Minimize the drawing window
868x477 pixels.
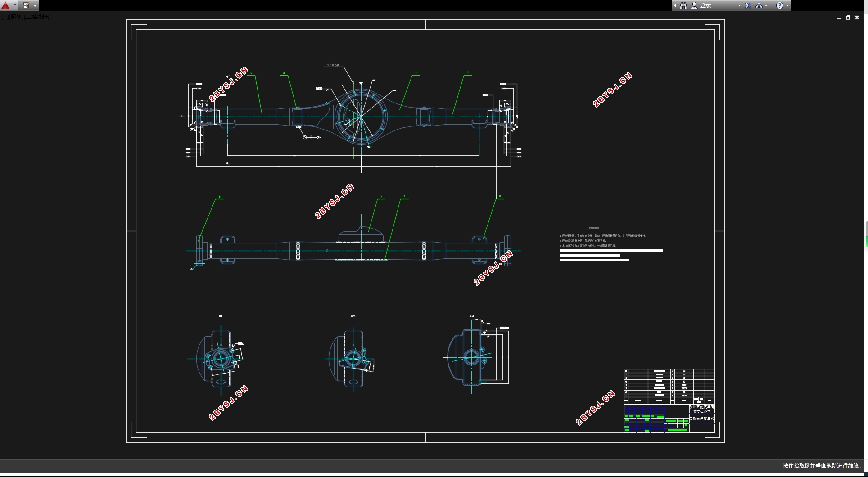(x=839, y=18)
